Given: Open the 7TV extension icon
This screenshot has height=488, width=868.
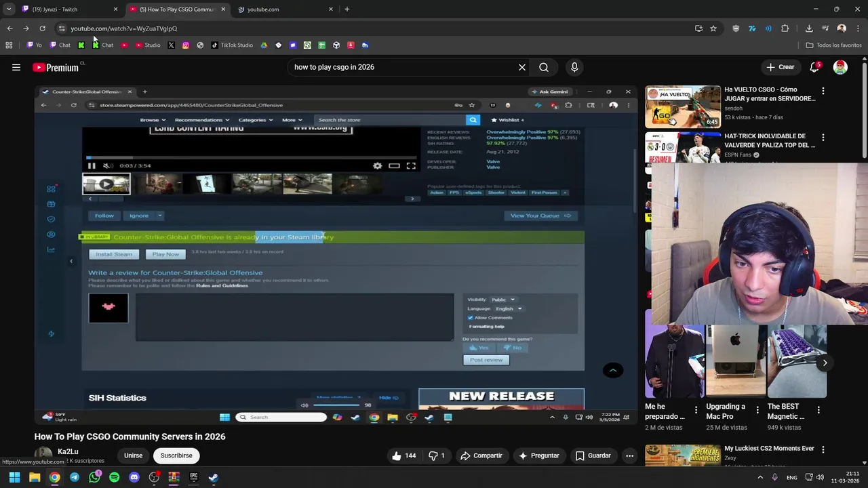Looking at the screenshot, I should (x=752, y=28).
